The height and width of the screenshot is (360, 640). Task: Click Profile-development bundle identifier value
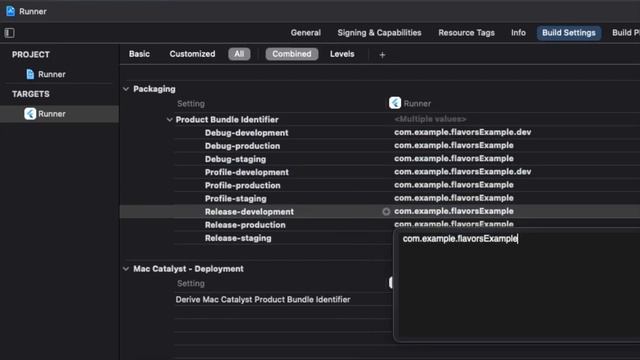462,171
